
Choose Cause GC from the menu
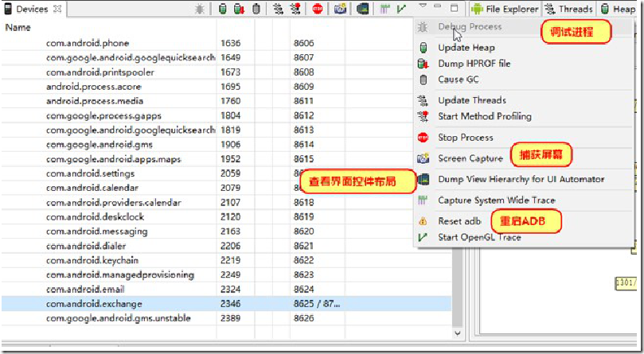(x=459, y=80)
